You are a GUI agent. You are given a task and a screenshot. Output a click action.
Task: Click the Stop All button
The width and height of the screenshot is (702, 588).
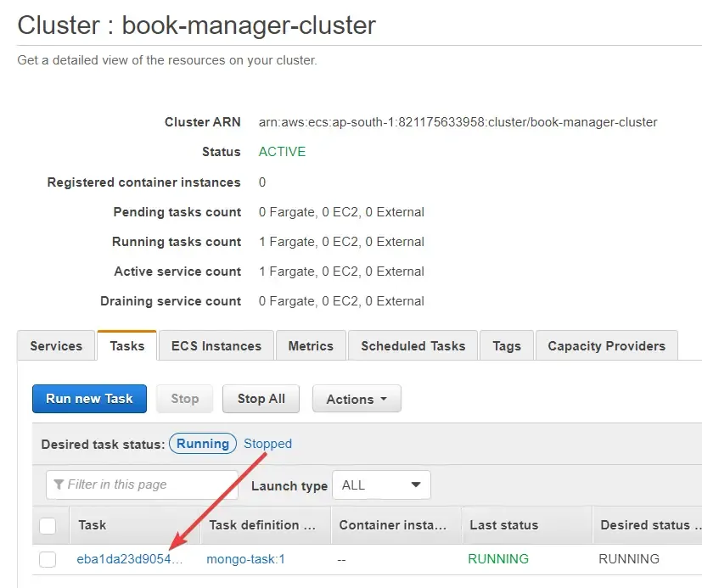(x=261, y=399)
